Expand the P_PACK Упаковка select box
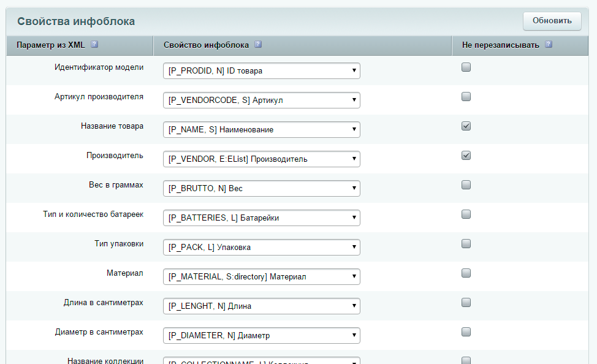 261,248
